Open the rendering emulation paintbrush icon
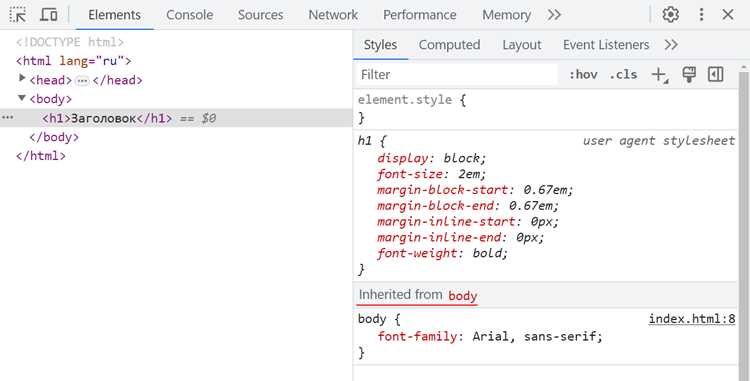750x381 pixels. pos(689,75)
